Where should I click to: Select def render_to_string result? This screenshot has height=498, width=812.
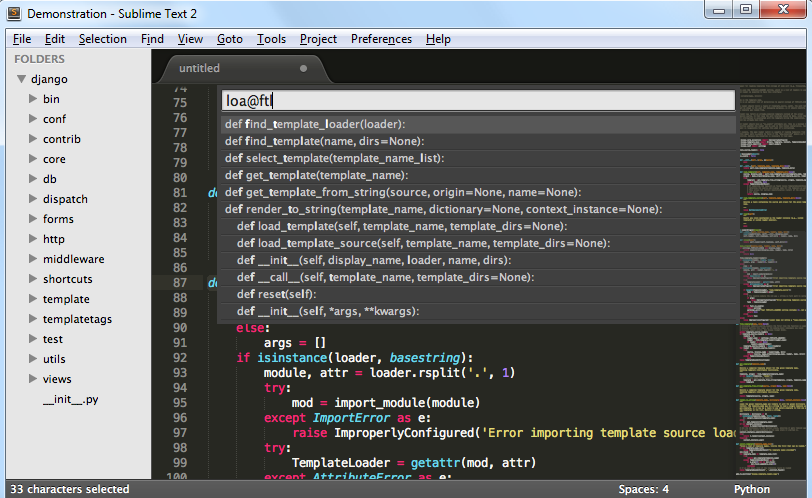click(x=478, y=210)
